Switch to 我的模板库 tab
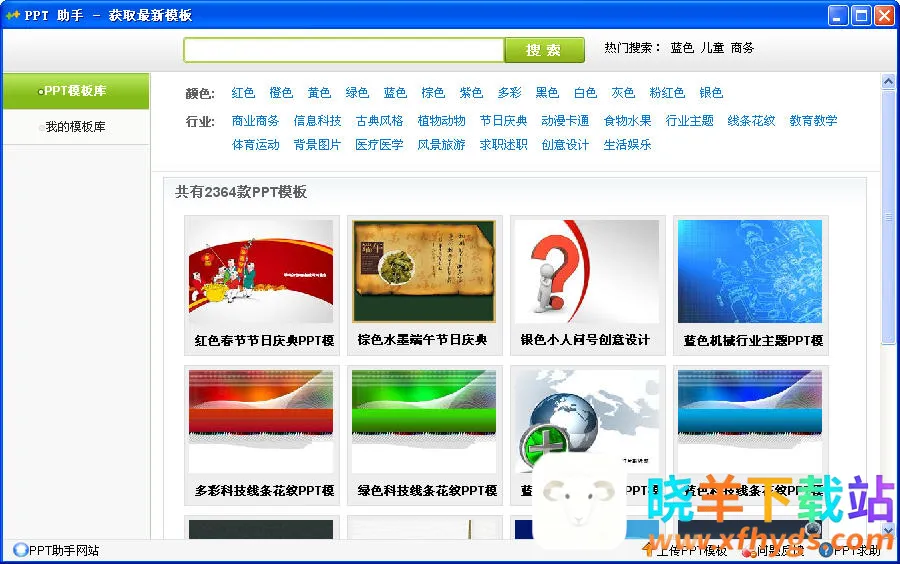 pyautogui.click(x=75, y=127)
